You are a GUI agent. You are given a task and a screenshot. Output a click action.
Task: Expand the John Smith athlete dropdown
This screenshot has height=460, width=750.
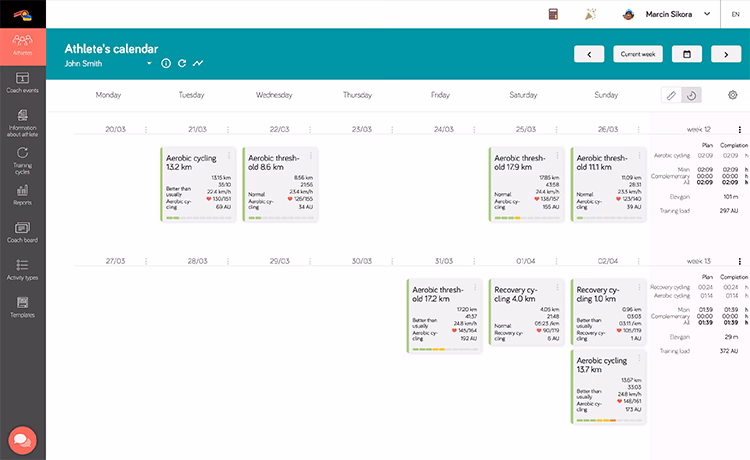150,63
